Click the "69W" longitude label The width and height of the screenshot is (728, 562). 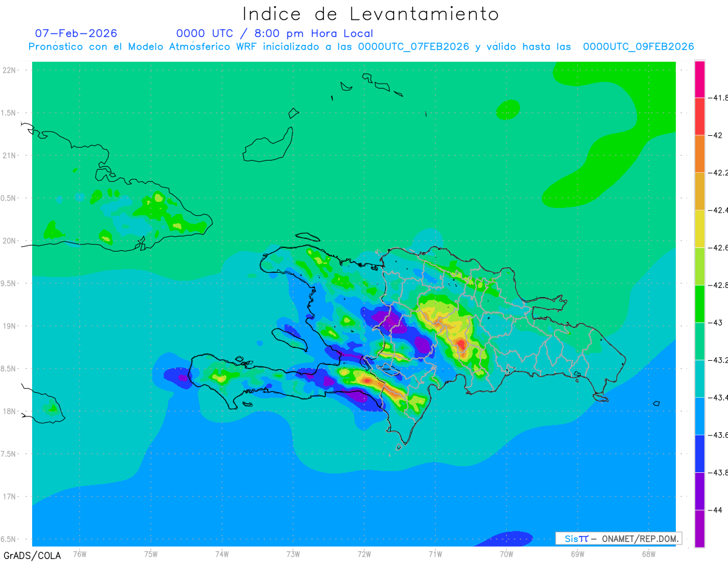577,554
